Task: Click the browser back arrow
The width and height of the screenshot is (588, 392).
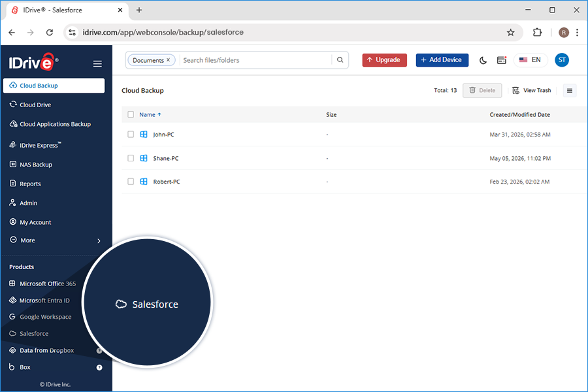Action: (12, 33)
